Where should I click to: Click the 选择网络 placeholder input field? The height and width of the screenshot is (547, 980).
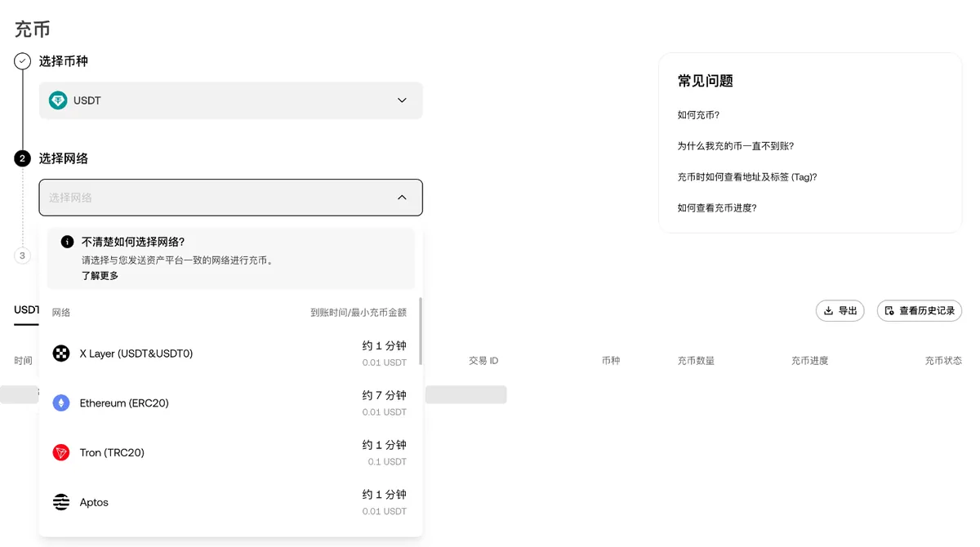(x=231, y=198)
